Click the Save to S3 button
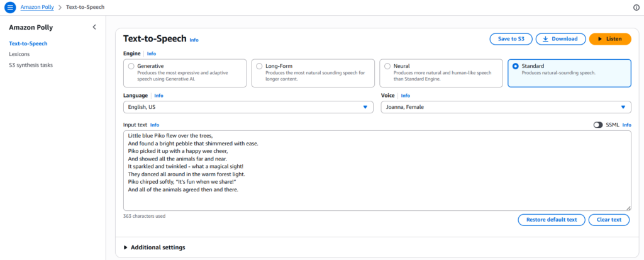Screen dimensions: 644x260 [511, 39]
